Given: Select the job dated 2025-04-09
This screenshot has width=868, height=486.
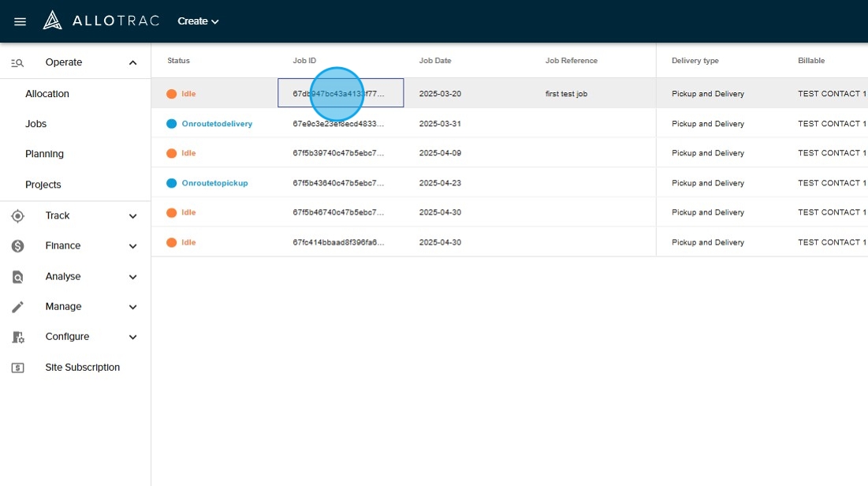Looking at the screenshot, I should (440, 153).
